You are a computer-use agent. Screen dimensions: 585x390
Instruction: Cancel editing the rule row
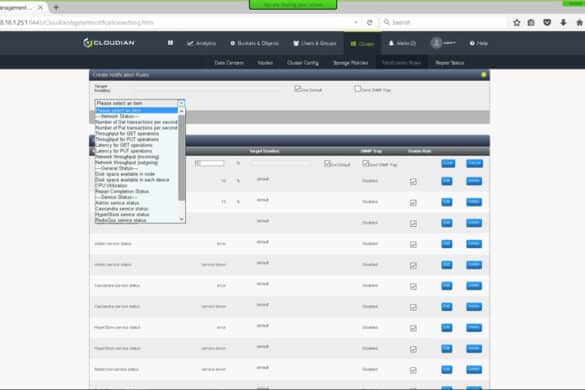pyautogui.click(x=474, y=163)
